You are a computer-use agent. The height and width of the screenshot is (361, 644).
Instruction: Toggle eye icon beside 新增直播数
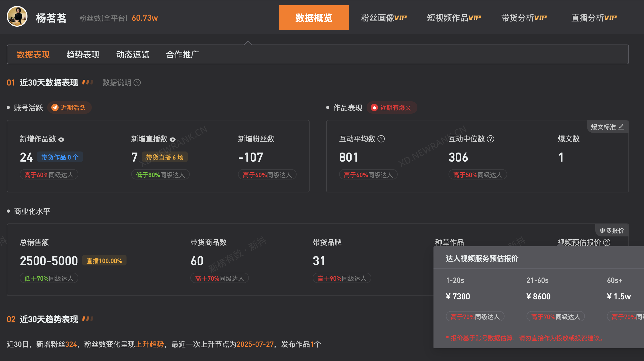(x=172, y=139)
